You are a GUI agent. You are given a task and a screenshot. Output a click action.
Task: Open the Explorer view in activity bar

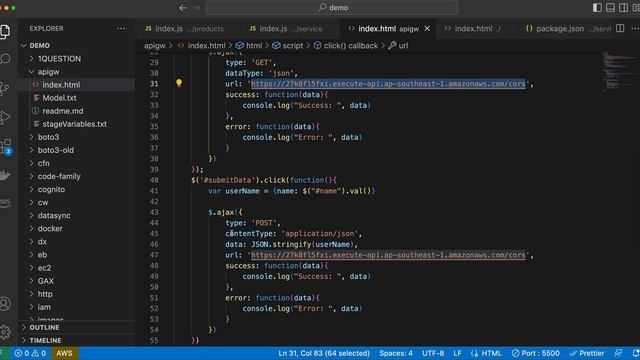[x=5, y=31]
